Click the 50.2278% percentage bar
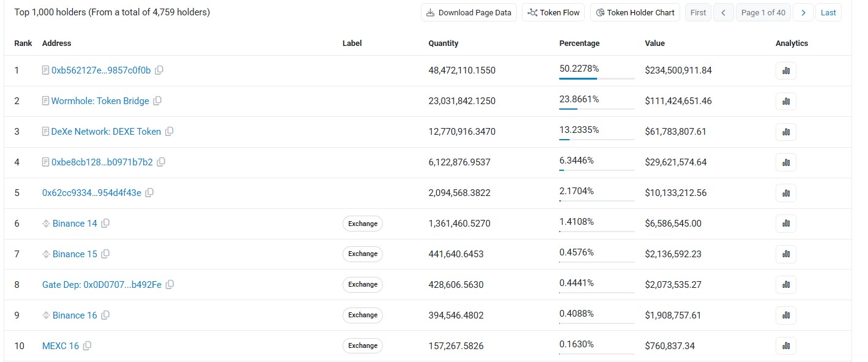The height and width of the screenshot is (362, 868). pyautogui.click(x=596, y=78)
